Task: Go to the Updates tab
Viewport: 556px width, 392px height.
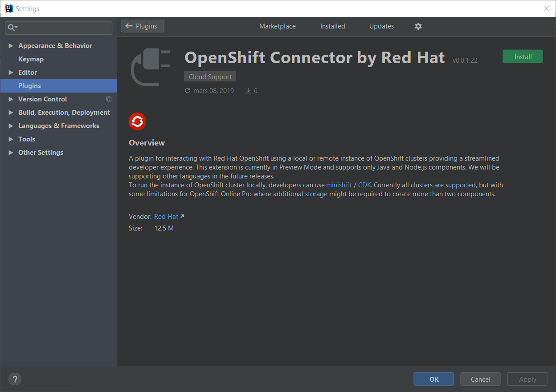Action: click(381, 26)
